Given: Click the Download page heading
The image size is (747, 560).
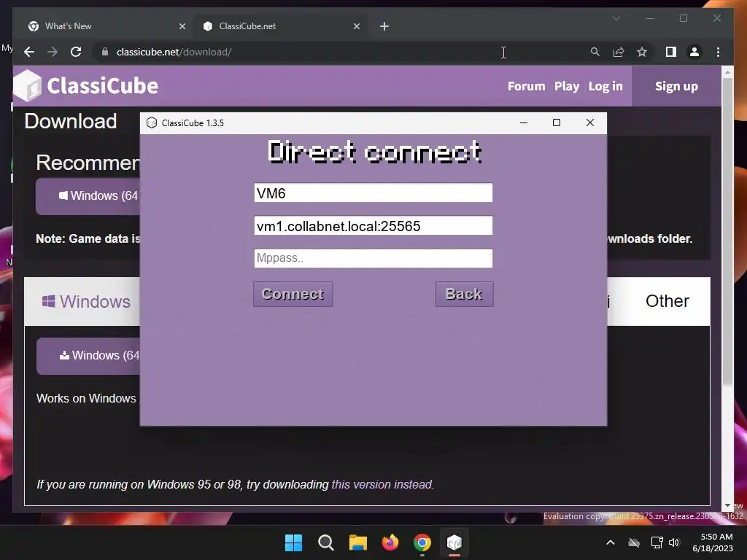Looking at the screenshot, I should click(71, 122).
